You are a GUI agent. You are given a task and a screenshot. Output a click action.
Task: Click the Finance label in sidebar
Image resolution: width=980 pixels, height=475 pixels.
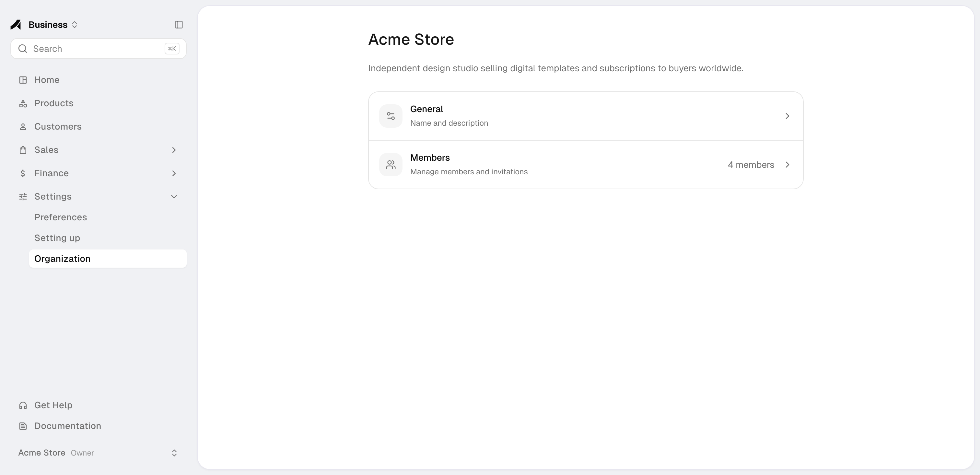click(51, 173)
